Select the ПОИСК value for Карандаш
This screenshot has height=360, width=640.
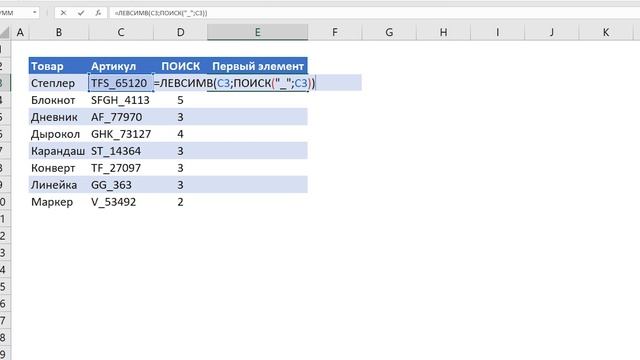(180, 151)
